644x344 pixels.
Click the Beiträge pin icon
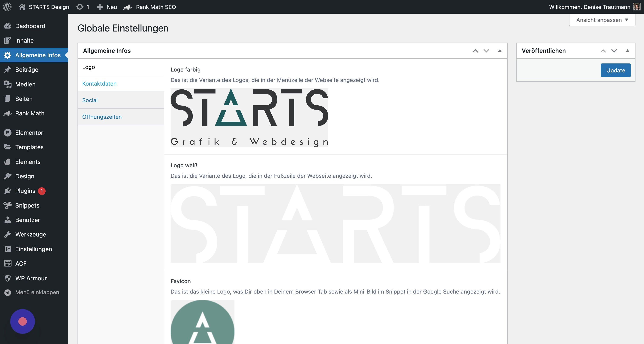click(x=8, y=70)
